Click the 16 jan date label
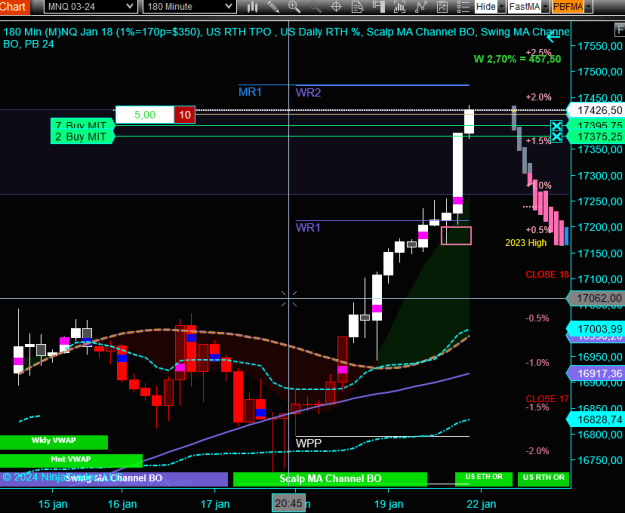The image size is (625, 513). tap(122, 504)
